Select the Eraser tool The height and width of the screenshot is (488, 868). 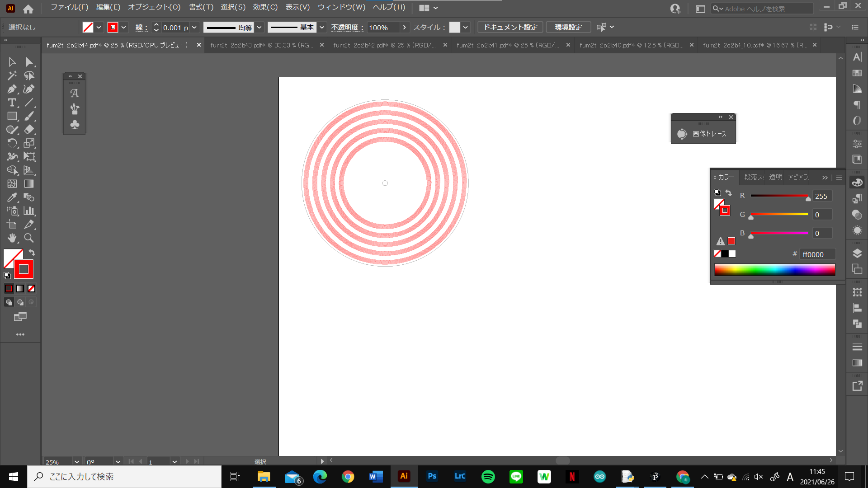click(29, 130)
